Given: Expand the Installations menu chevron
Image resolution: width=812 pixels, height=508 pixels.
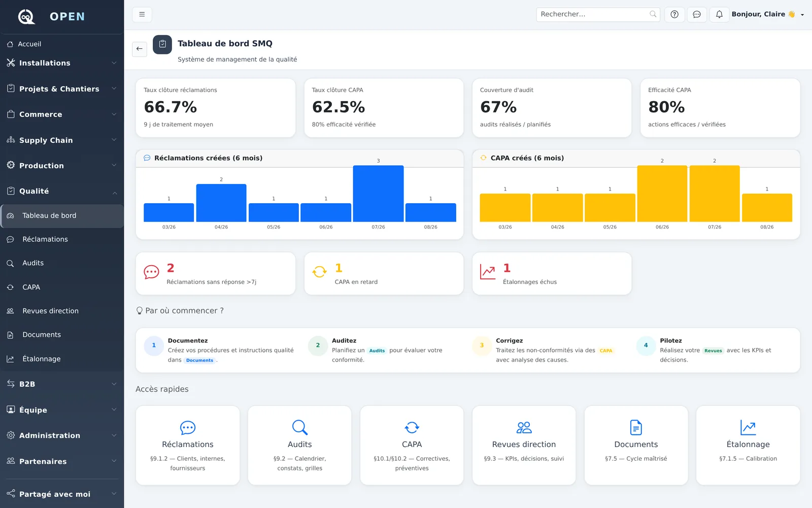Looking at the screenshot, I should click(114, 63).
